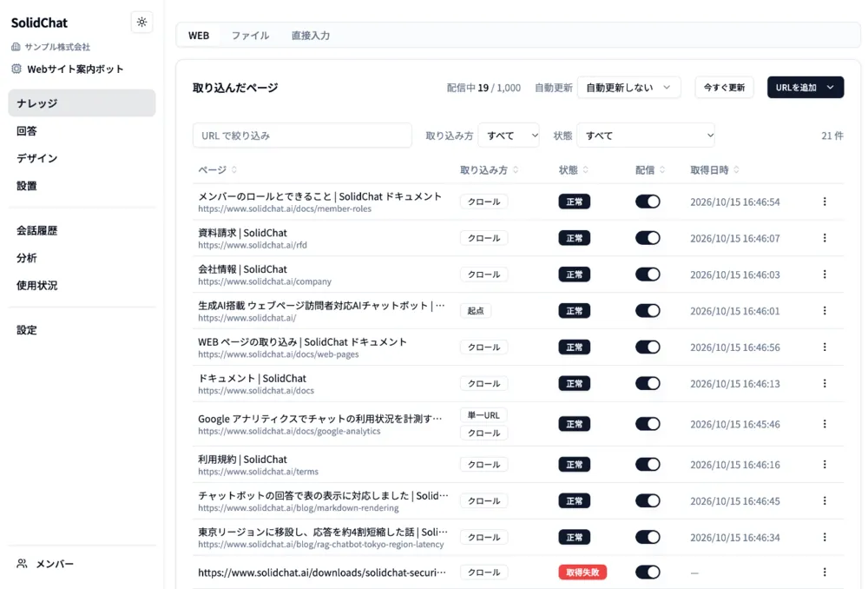Open the more menu for the 会社情報 row

click(825, 275)
